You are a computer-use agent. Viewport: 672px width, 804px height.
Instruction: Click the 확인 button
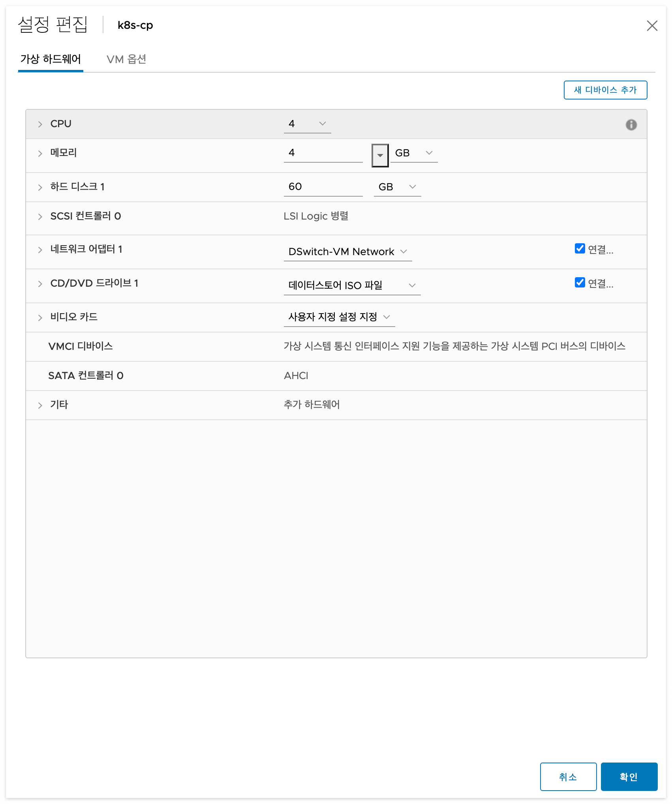point(629,777)
